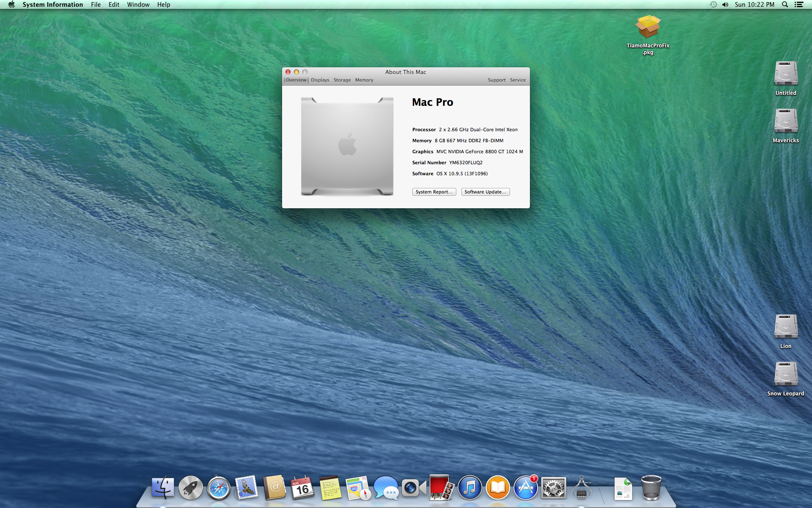The height and width of the screenshot is (508, 812).
Task: Click the Software Update button
Action: click(485, 192)
